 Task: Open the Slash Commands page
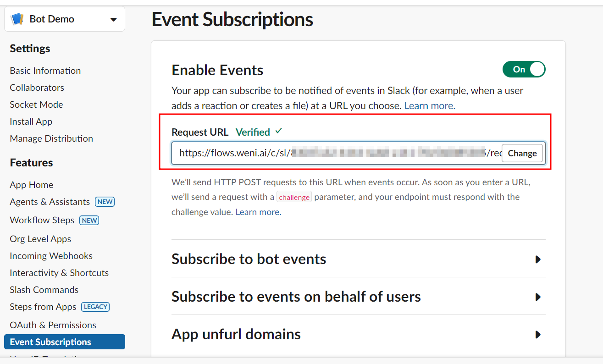[44, 289]
